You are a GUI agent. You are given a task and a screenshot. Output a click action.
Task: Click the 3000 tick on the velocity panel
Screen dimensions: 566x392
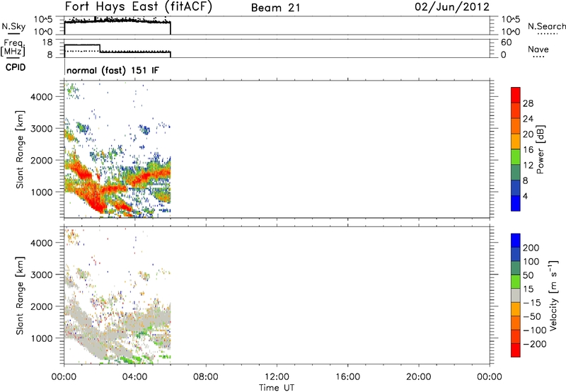pos(42,275)
